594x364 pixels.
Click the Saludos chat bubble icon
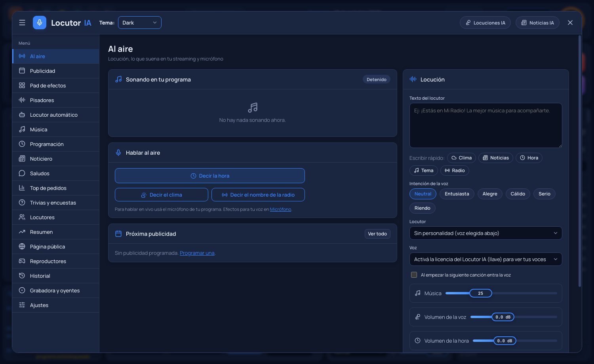(x=22, y=173)
